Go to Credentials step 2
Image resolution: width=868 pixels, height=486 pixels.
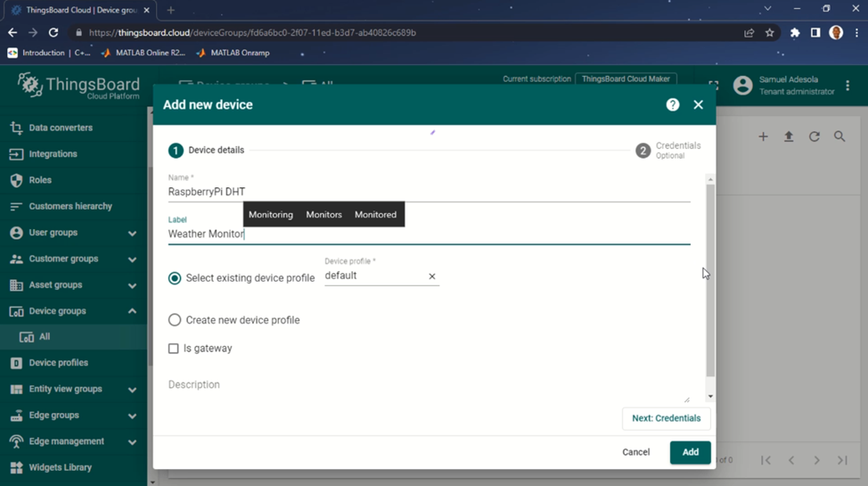[x=668, y=150]
